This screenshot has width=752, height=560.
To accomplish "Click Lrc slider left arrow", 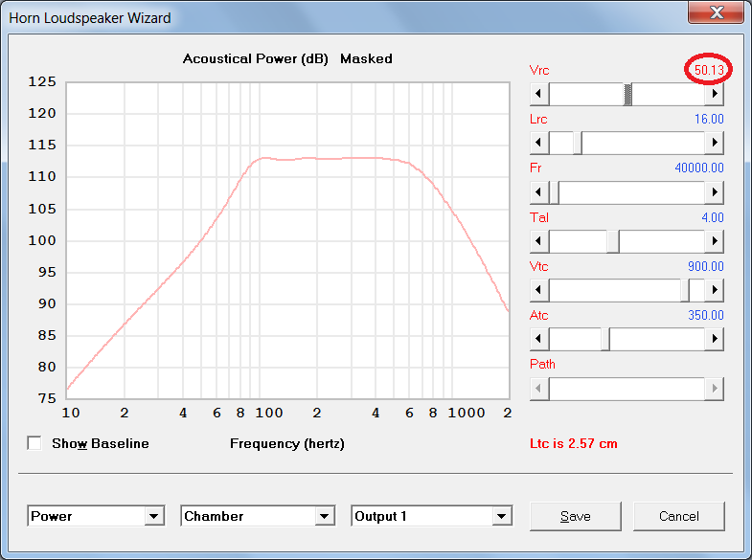I will [x=539, y=143].
